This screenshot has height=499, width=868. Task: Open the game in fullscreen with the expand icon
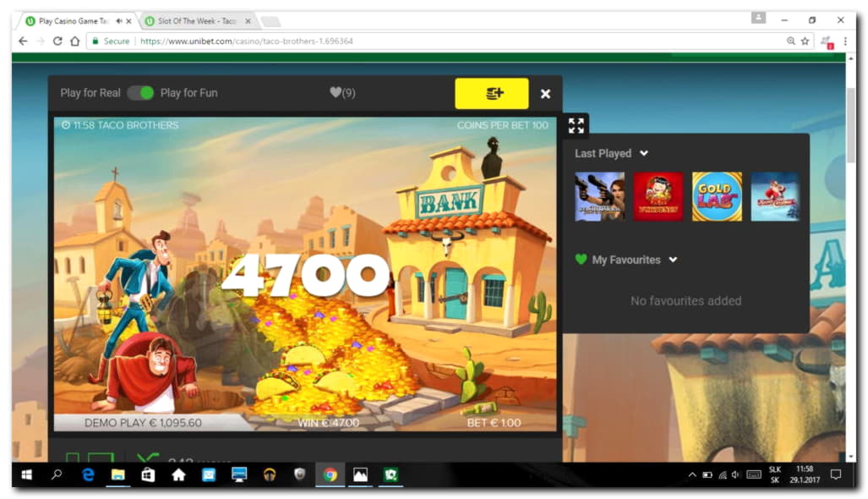click(576, 126)
